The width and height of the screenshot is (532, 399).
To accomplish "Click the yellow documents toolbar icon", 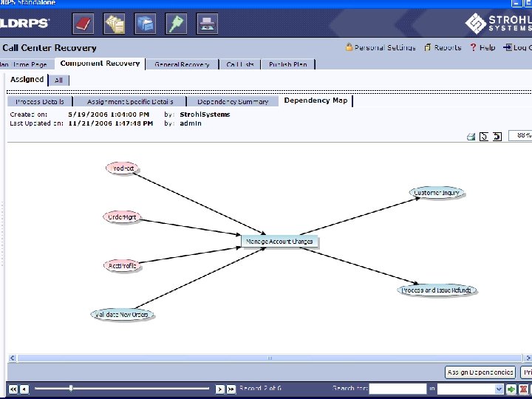I will [114, 24].
